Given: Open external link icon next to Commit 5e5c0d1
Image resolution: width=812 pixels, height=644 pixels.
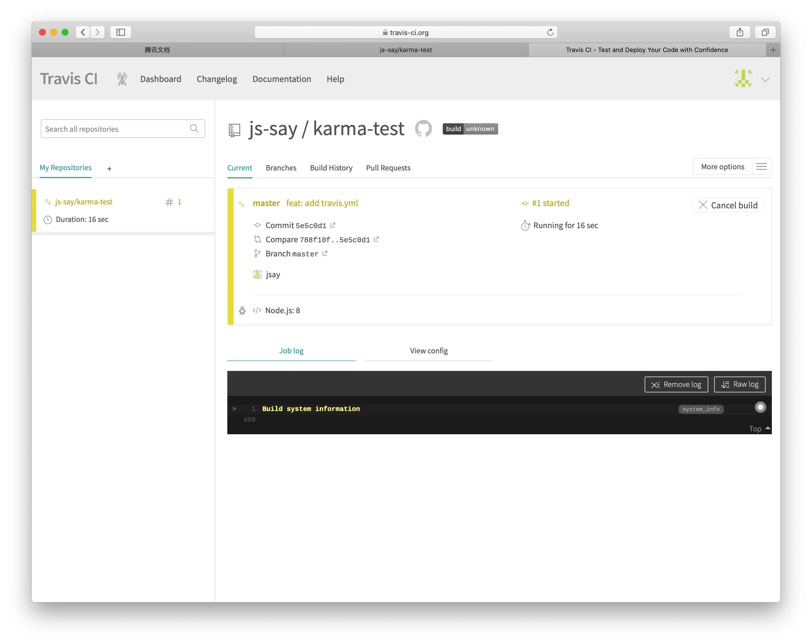Looking at the screenshot, I should (x=332, y=225).
